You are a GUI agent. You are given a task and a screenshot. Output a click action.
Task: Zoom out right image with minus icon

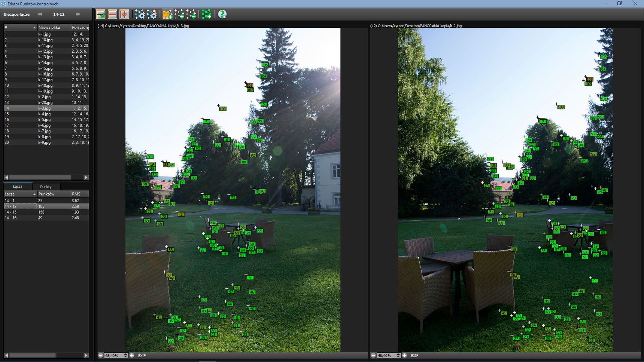(373, 355)
